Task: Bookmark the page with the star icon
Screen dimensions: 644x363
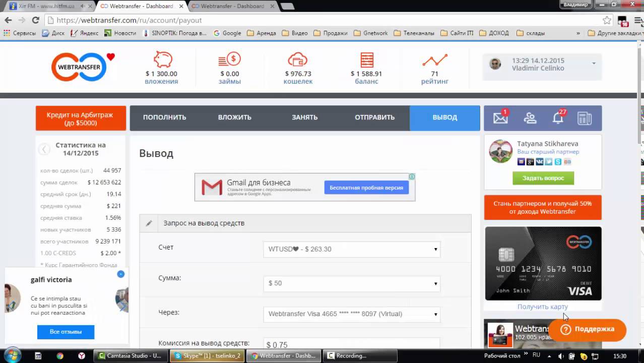Action: coord(607,20)
